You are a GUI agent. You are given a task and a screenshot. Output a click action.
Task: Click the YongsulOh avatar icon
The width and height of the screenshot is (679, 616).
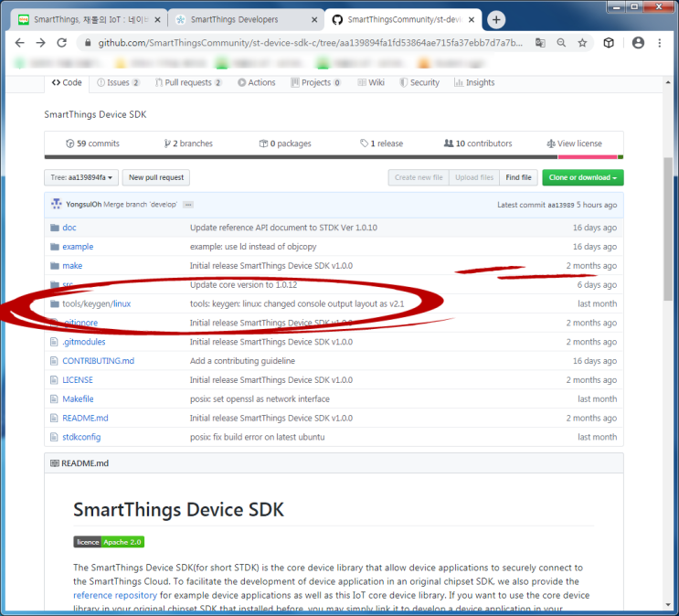tap(57, 204)
